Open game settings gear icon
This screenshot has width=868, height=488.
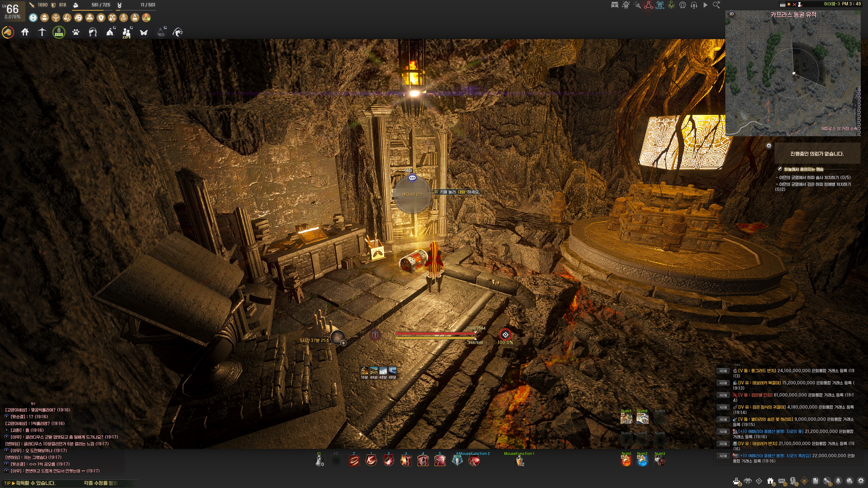(861, 481)
